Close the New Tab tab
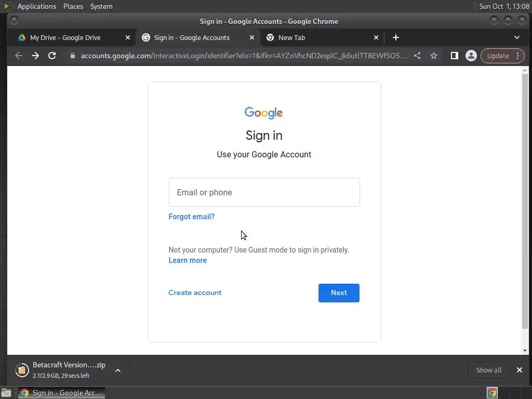 coord(376,37)
